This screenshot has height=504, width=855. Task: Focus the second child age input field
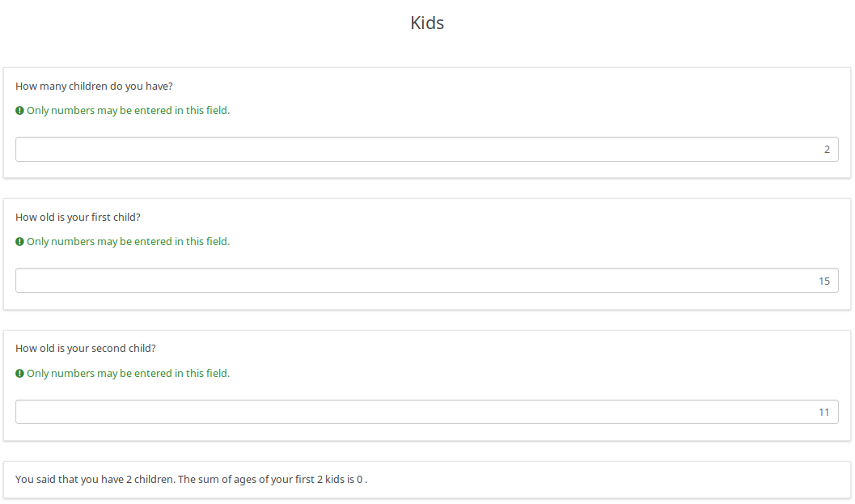[x=426, y=412]
